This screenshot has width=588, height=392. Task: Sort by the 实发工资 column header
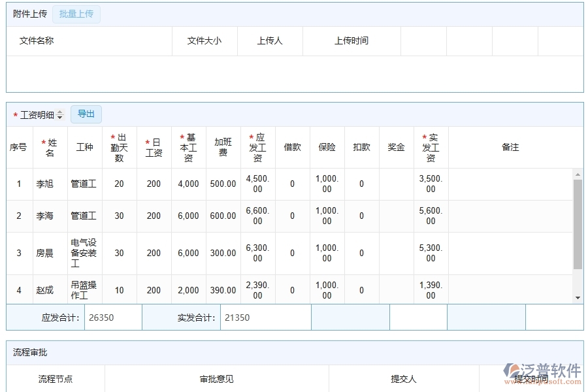click(x=431, y=147)
